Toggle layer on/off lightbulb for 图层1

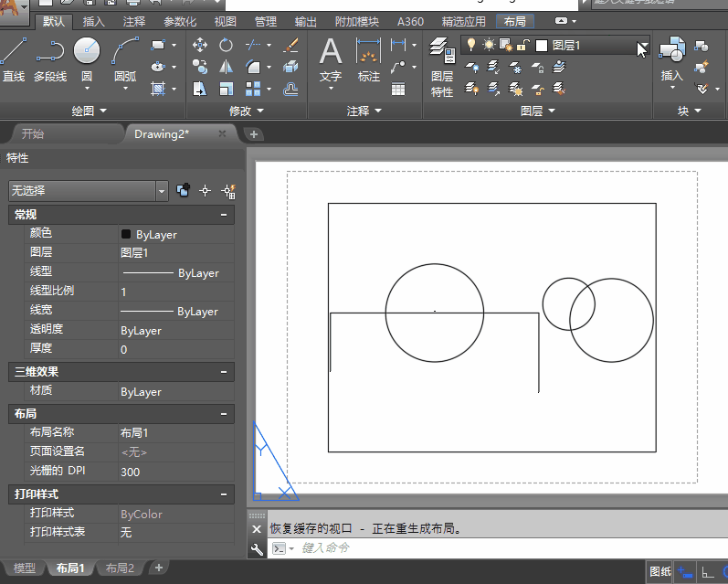[x=471, y=45]
